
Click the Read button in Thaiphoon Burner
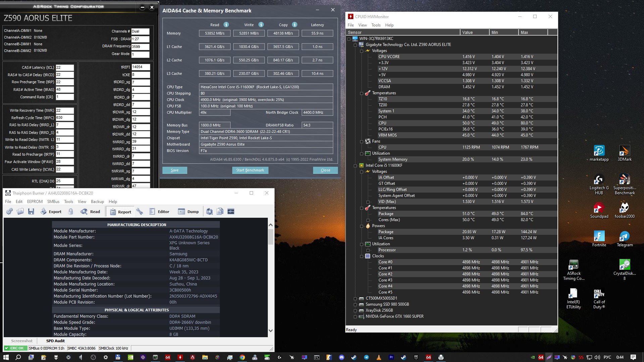coord(90,211)
